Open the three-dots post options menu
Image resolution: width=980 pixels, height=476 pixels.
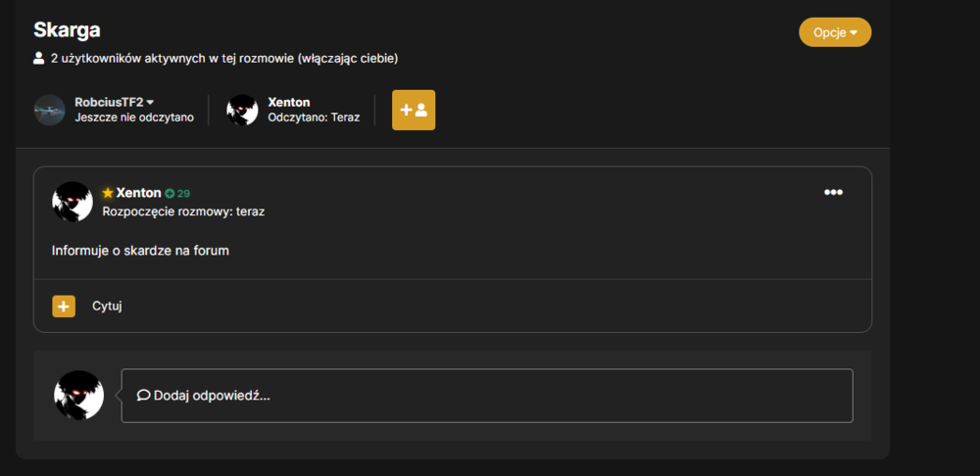coord(833,192)
